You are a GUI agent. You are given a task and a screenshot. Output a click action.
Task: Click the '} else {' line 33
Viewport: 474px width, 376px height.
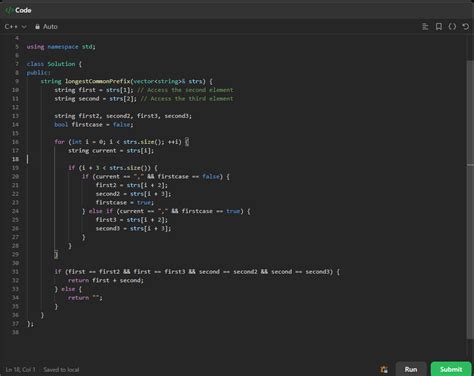click(x=68, y=289)
